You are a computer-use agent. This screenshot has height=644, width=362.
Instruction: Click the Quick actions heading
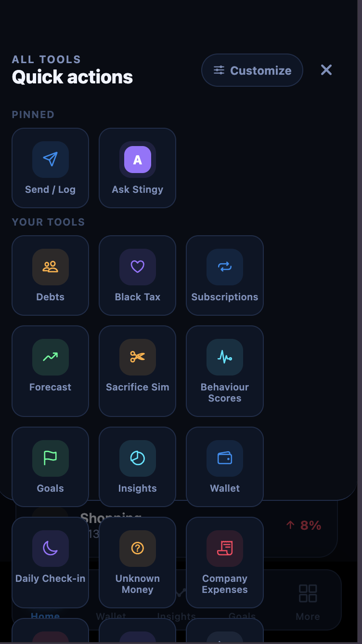[x=72, y=77]
